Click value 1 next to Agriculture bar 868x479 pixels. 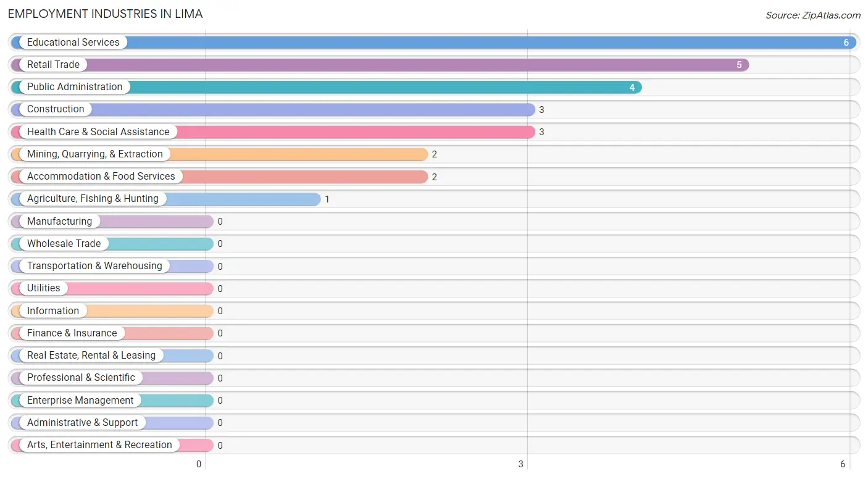(x=327, y=199)
